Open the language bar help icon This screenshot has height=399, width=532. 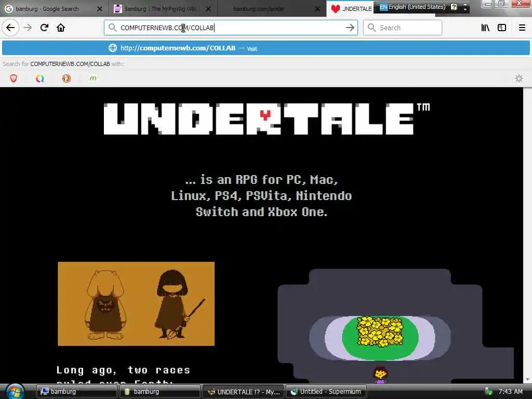pos(454,7)
